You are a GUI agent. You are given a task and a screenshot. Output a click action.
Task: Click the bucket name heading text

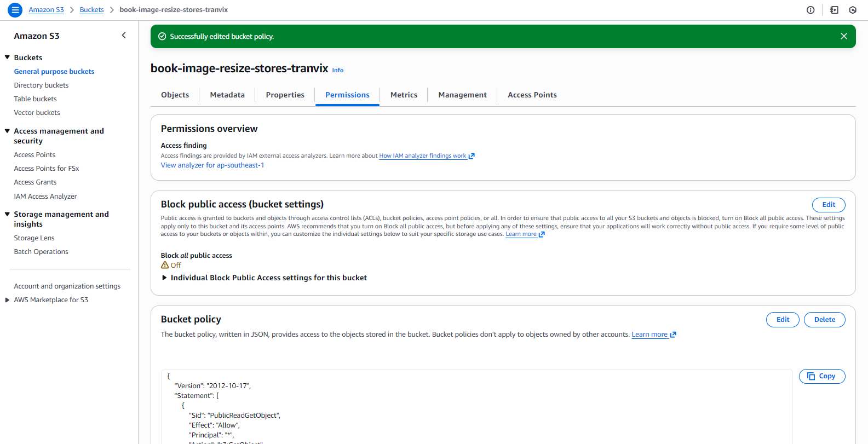point(239,68)
